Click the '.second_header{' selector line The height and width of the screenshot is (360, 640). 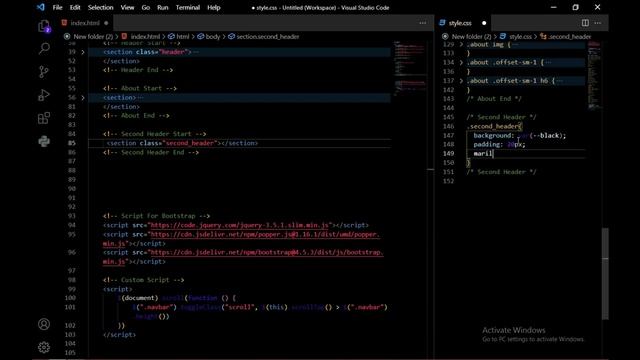tap(494, 127)
